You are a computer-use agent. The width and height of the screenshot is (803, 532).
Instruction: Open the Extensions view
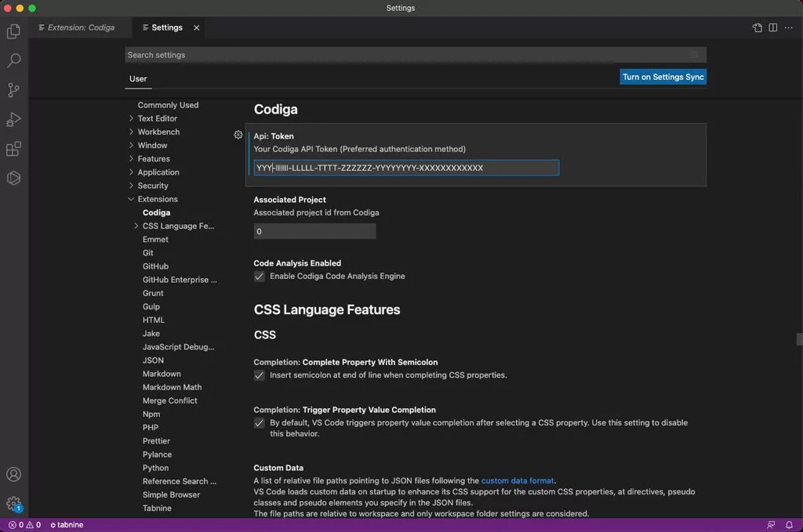pyautogui.click(x=13, y=149)
